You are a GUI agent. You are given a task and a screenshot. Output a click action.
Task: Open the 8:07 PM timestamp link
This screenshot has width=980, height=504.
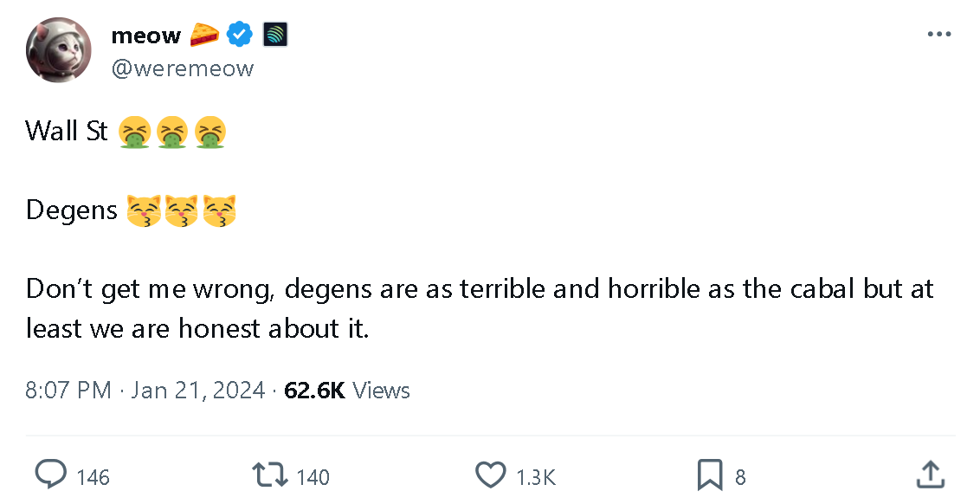pos(68,391)
